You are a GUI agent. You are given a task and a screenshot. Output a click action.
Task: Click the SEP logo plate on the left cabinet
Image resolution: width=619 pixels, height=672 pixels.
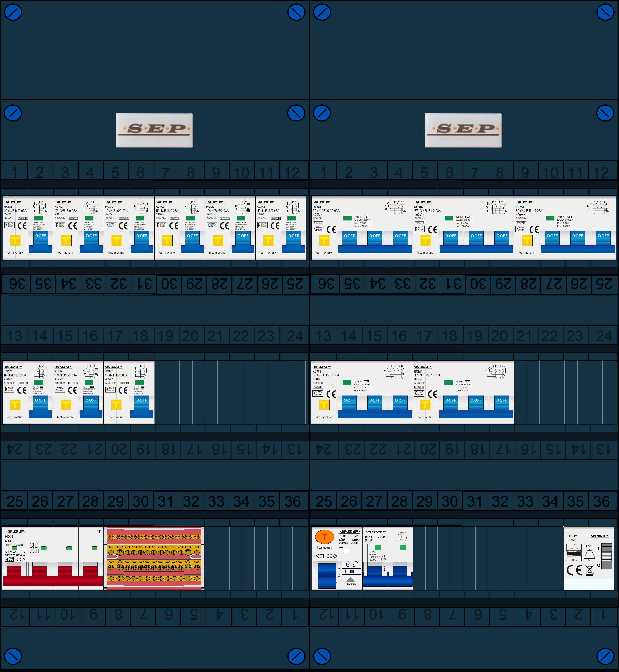pyautogui.click(x=155, y=130)
